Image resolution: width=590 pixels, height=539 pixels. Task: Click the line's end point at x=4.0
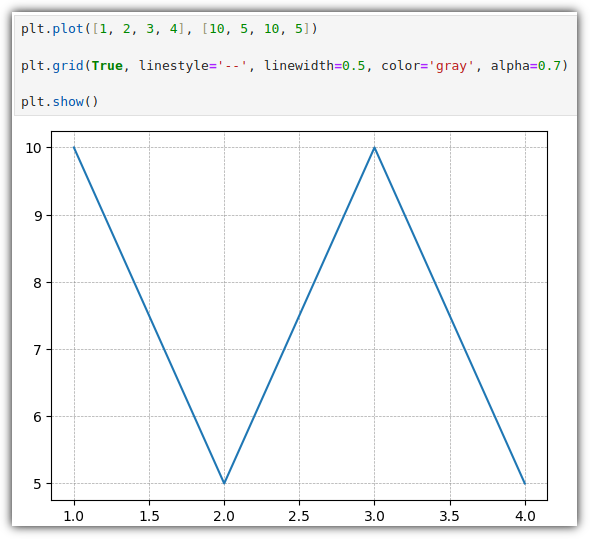tap(525, 483)
